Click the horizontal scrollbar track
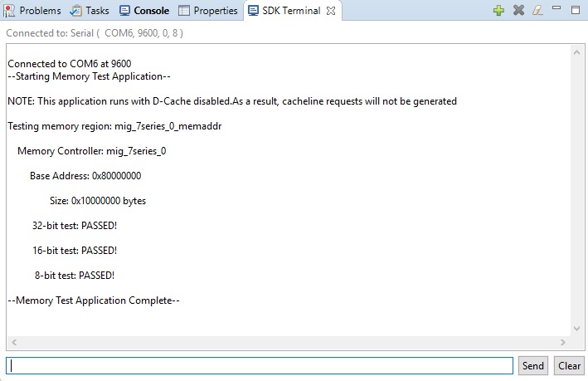 (x=288, y=342)
